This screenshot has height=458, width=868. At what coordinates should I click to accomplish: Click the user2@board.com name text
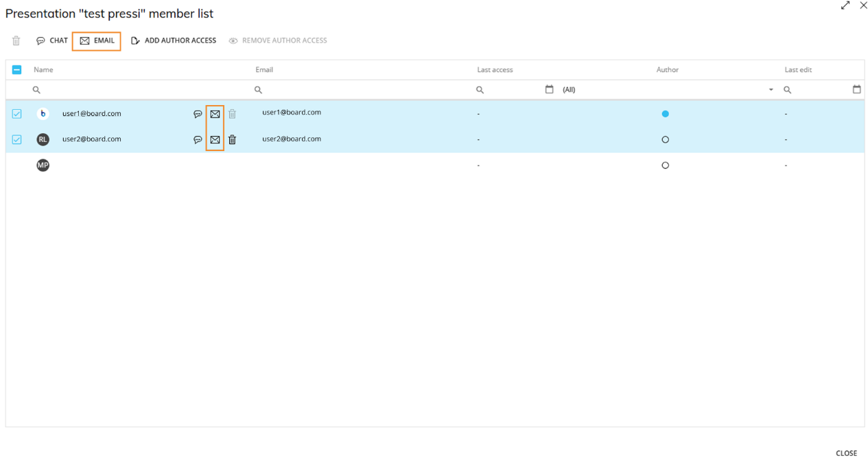pos(91,139)
